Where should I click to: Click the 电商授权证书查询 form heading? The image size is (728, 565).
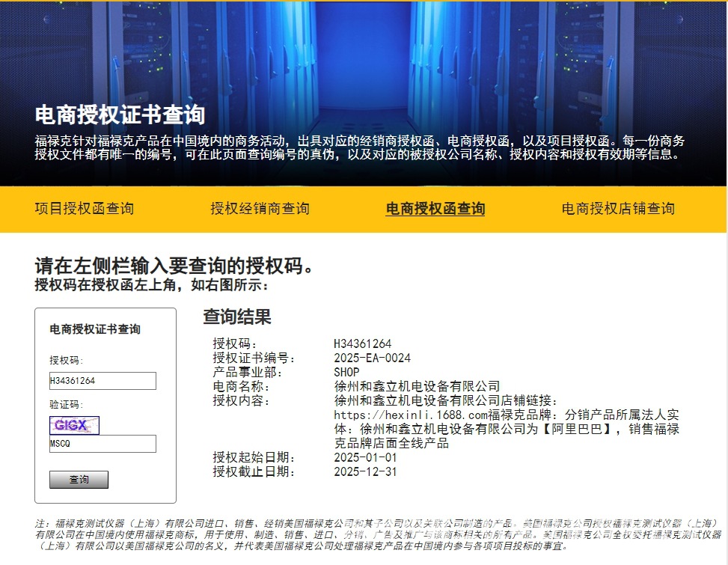(95, 329)
